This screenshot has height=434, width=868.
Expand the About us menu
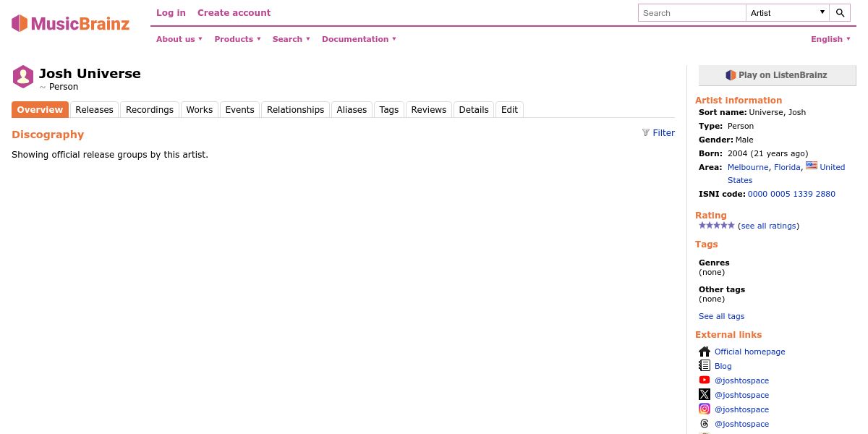[179, 39]
